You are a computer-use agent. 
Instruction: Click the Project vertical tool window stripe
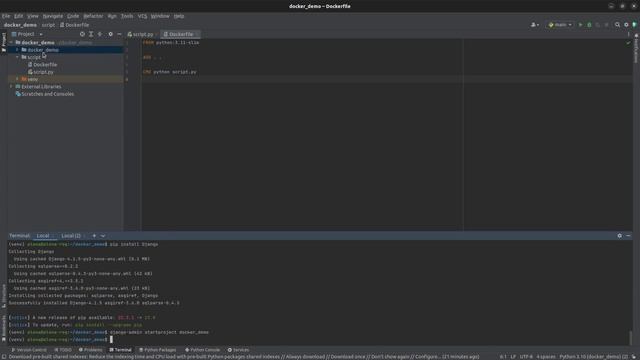(x=4, y=42)
